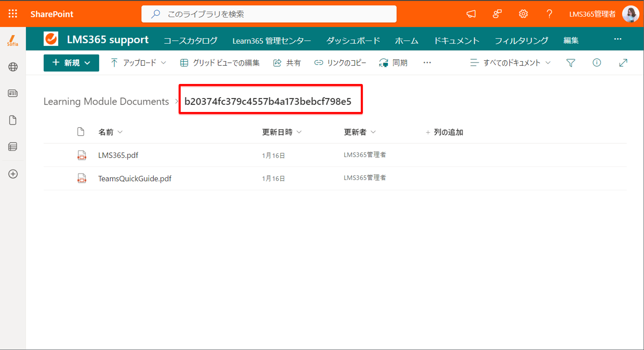The image size is (644, 350).
Task: Open Learn365 管理センター navigation item
Action: point(272,40)
